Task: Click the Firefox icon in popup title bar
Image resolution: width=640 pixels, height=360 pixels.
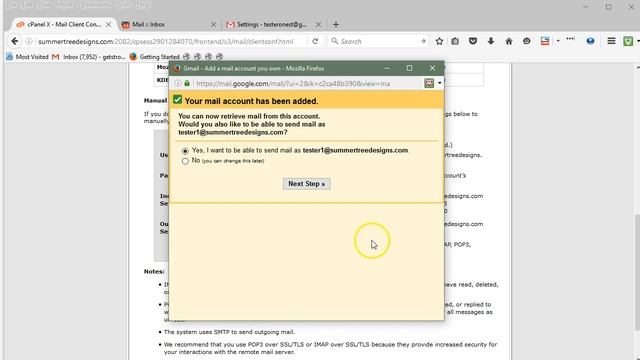Action: 177,68
